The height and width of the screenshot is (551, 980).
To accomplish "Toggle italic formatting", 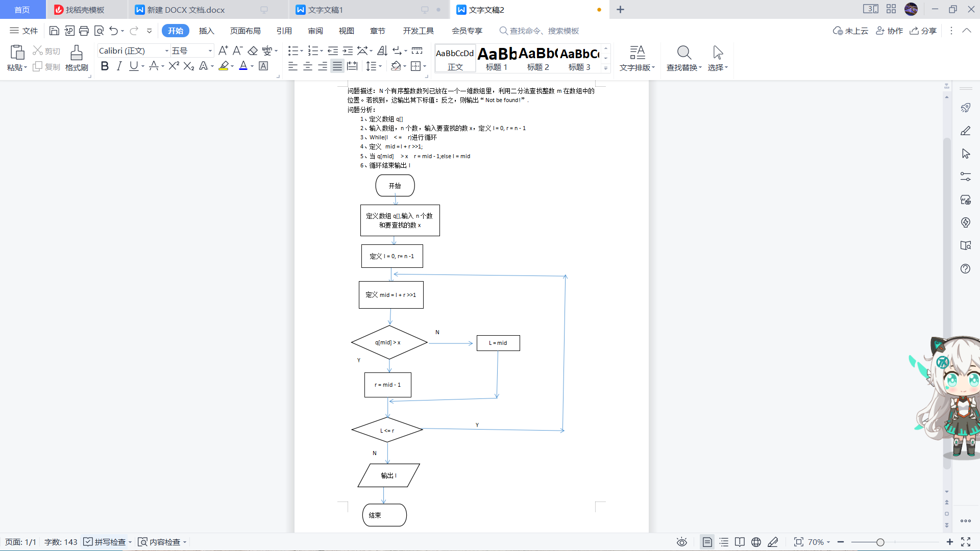I will tap(119, 66).
